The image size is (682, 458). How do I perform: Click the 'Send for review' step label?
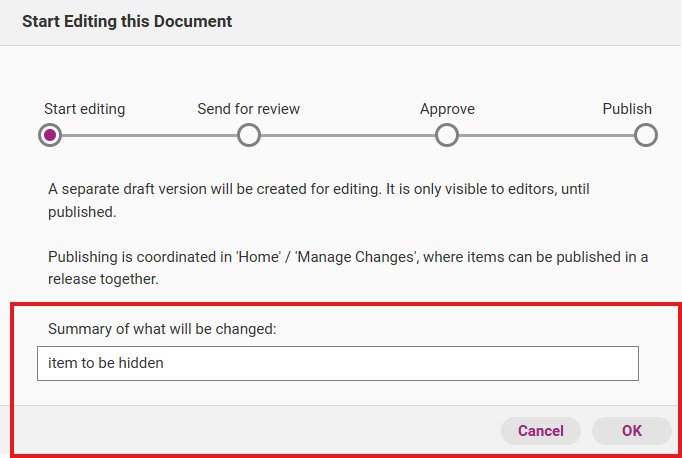click(x=248, y=109)
